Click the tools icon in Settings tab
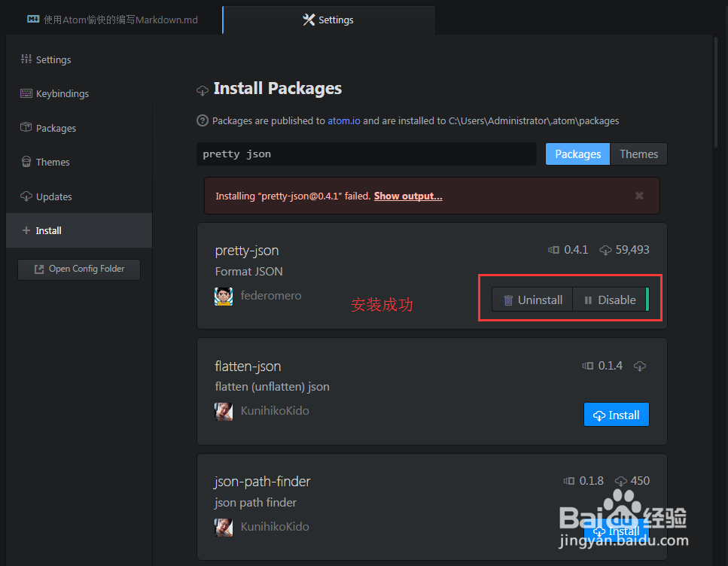The image size is (728, 566). pos(309,20)
